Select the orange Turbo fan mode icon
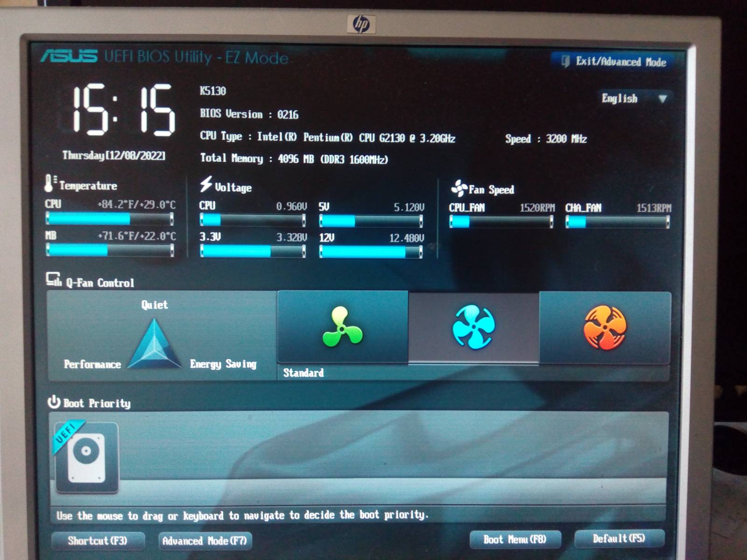This screenshot has width=747, height=560. point(605,328)
